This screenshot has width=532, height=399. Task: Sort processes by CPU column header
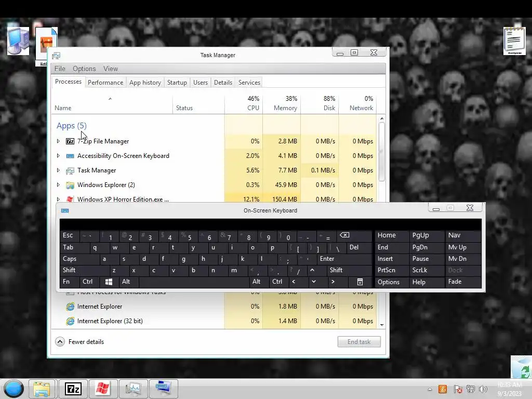[244, 103]
